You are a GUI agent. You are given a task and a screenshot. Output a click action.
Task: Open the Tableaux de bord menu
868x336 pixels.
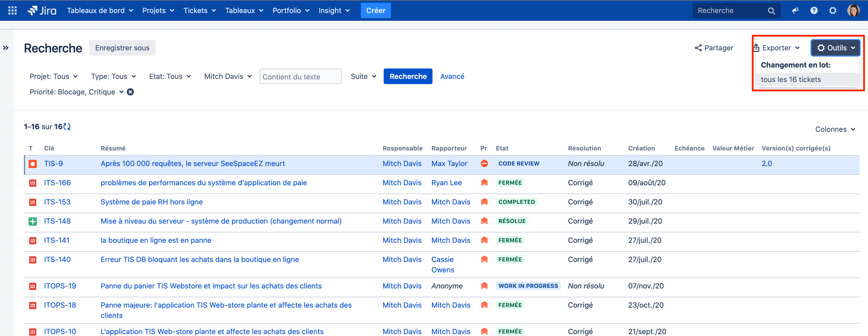pos(100,10)
